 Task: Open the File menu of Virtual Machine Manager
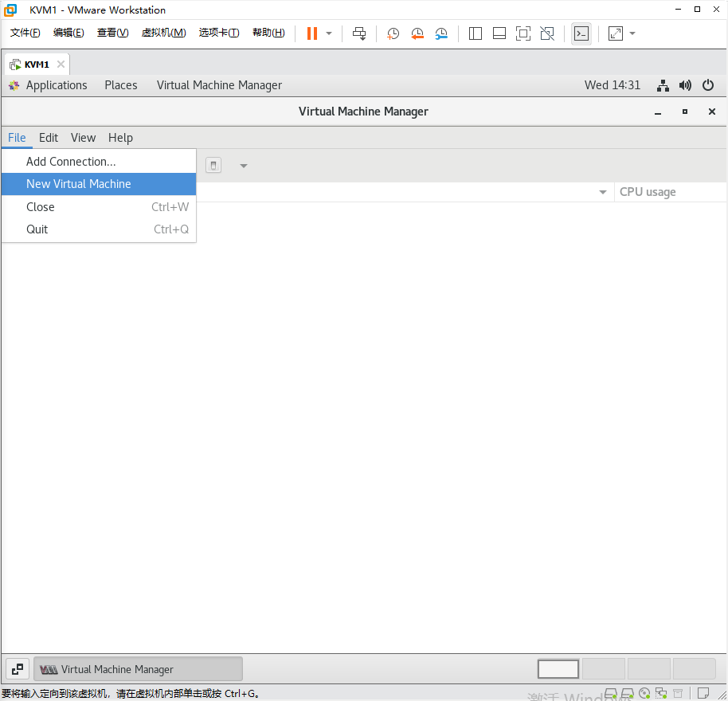pos(17,138)
